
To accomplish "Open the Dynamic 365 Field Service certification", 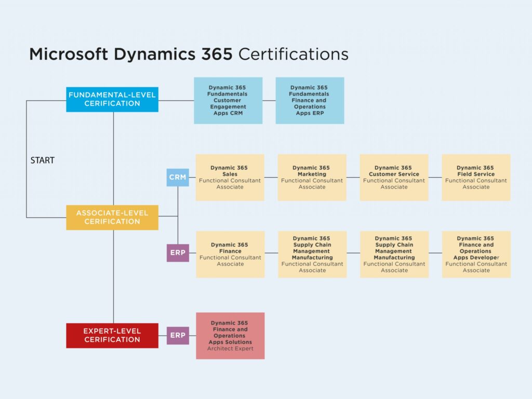I will [476, 177].
